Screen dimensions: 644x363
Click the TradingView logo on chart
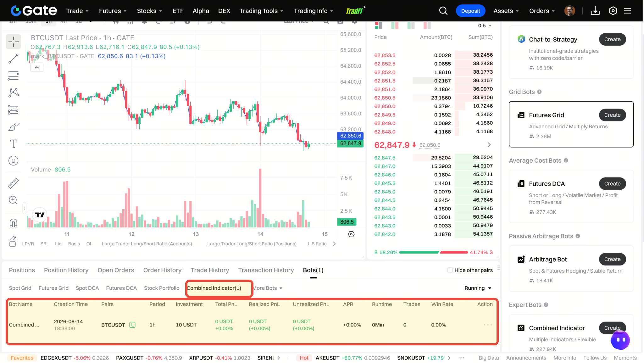(40, 215)
